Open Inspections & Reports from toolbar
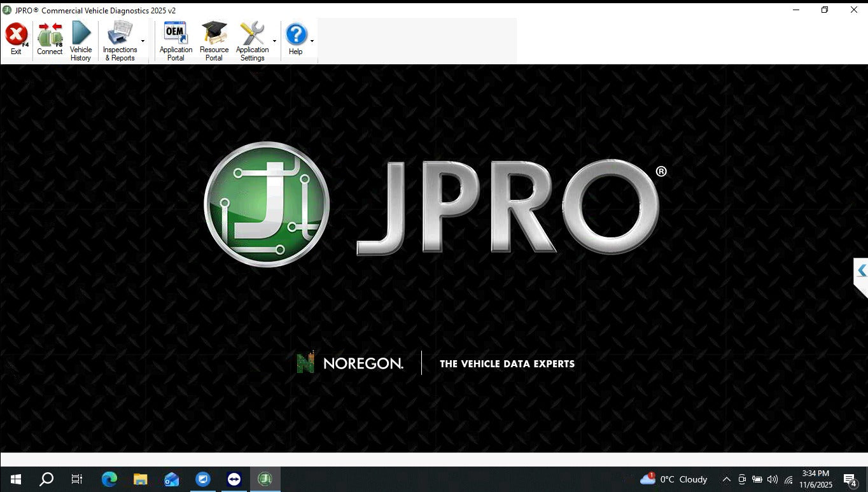 click(x=121, y=38)
